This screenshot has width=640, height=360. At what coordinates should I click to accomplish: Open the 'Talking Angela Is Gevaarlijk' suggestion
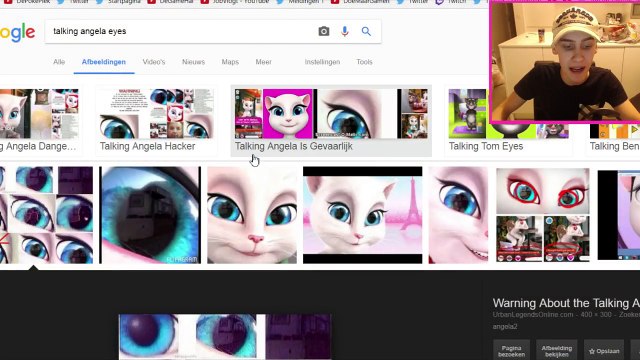point(331,121)
